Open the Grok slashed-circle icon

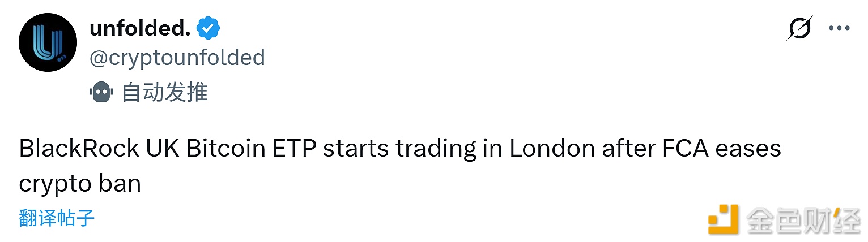[799, 28]
